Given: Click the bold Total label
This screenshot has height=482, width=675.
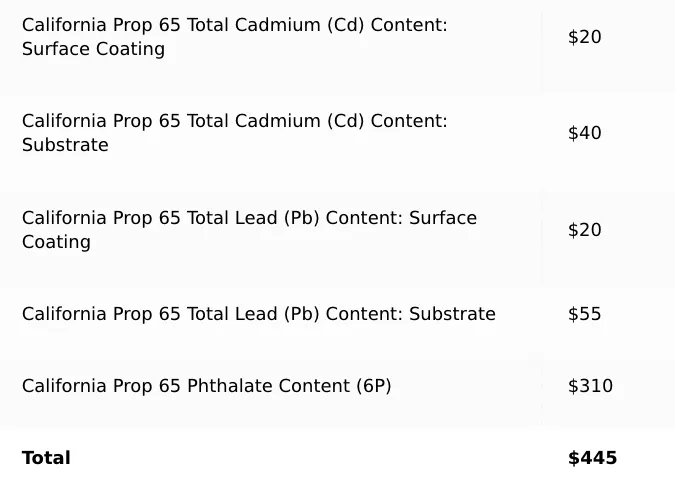Looking at the screenshot, I should click(46, 458).
